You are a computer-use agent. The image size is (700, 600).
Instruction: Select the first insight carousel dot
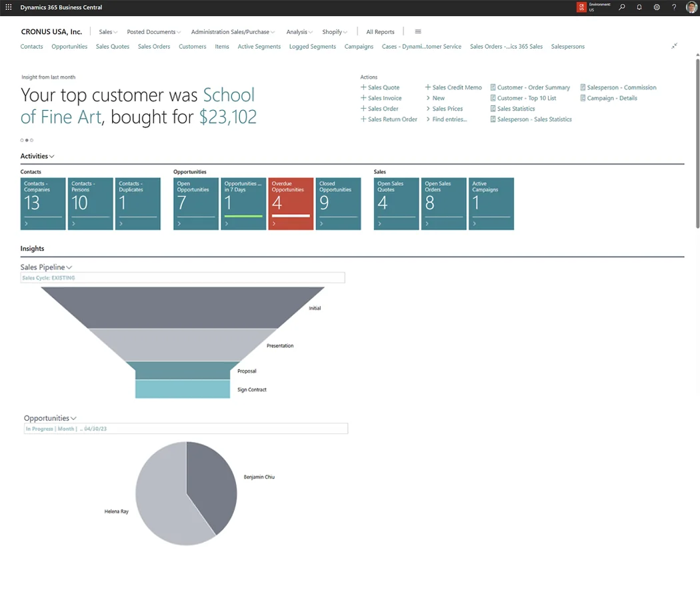pos(22,140)
